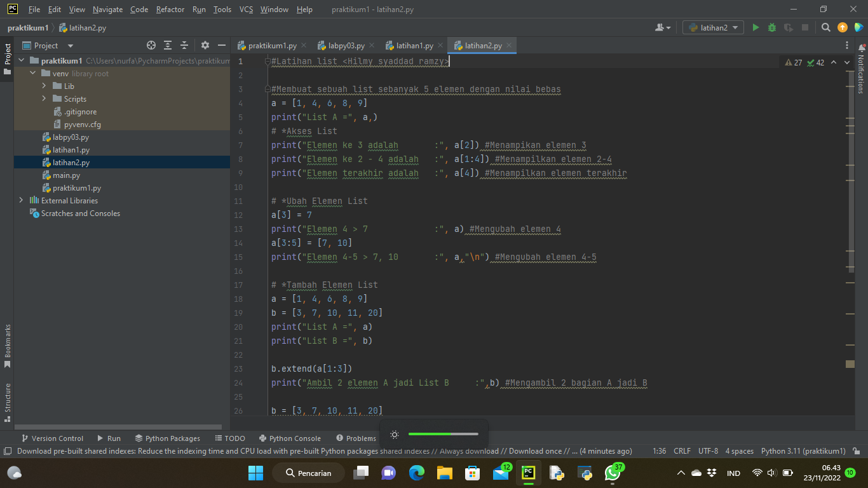Open the latihan2 run configuration dropdown
Image resolution: width=868 pixels, height=488 pixels.
[x=713, y=27]
